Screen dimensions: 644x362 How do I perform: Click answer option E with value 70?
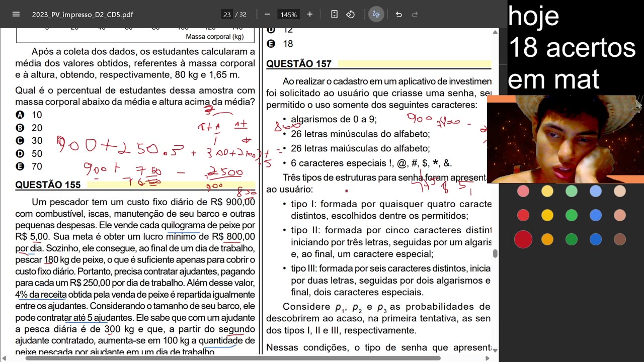click(29, 166)
